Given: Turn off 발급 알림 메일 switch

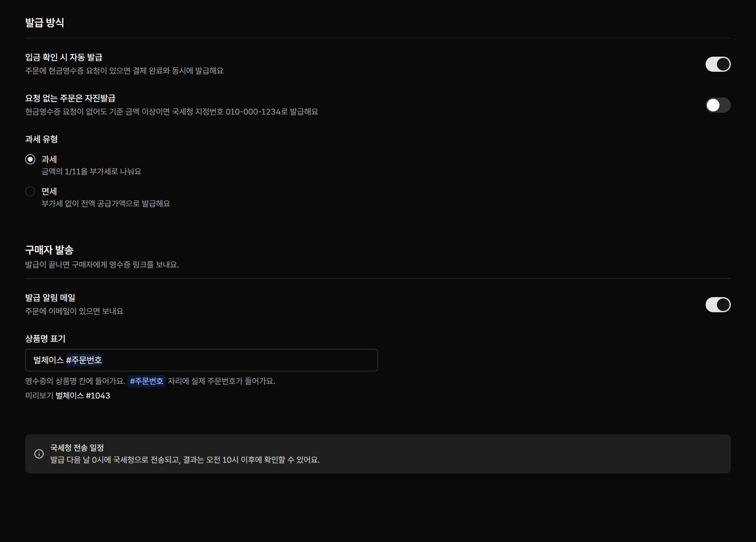Looking at the screenshot, I should pyautogui.click(x=718, y=304).
